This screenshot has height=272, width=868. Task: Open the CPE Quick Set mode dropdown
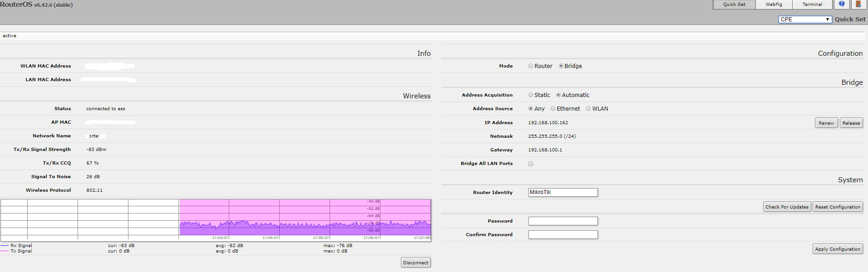pyautogui.click(x=805, y=19)
